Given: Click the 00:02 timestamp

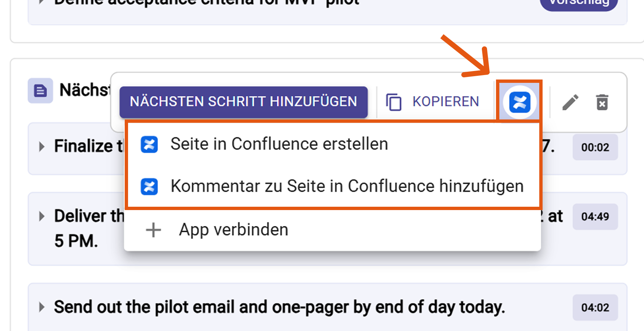Looking at the screenshot, I should tap(595, 147).
